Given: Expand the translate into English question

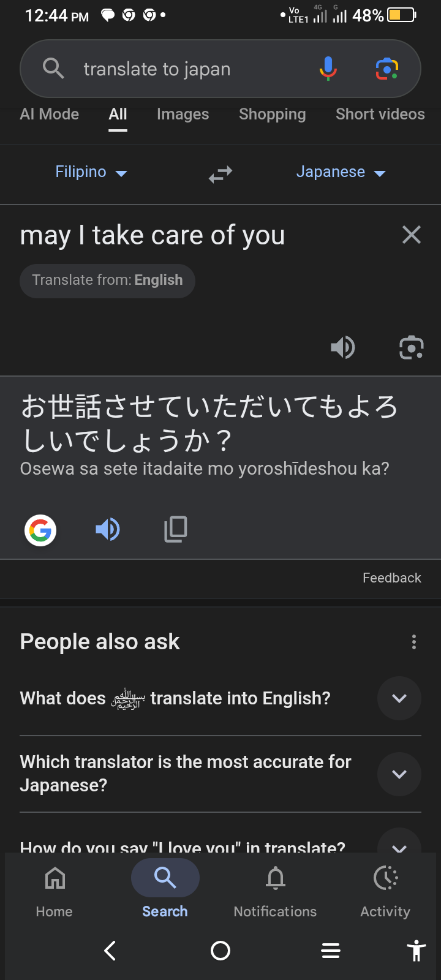Looking at the screenshot, I should (399, 698).
